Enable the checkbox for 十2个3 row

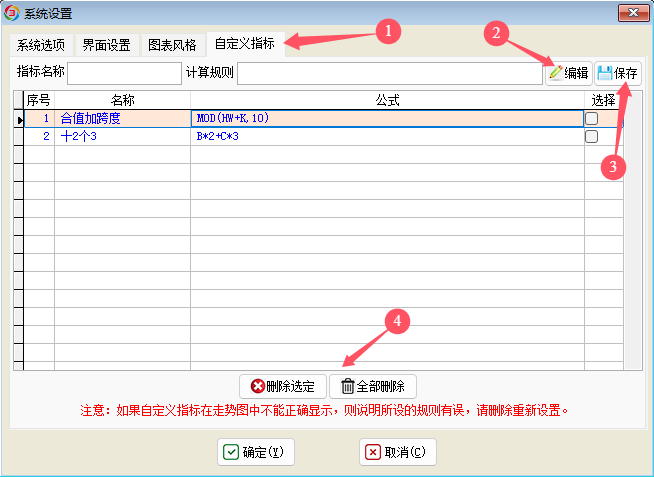click(x=591, y=136)
